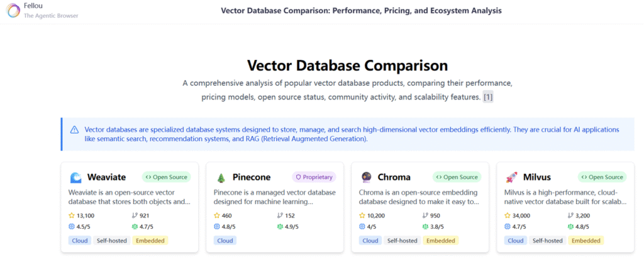This screenshot has height=264, width=644.
Task: Click the Chroma Open Source badge
Action: [x=457, y=177]
